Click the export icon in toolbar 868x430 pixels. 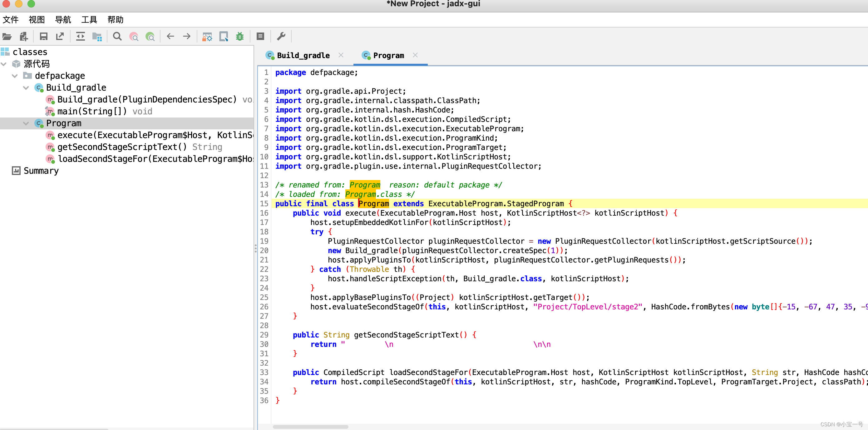point(60,37)
